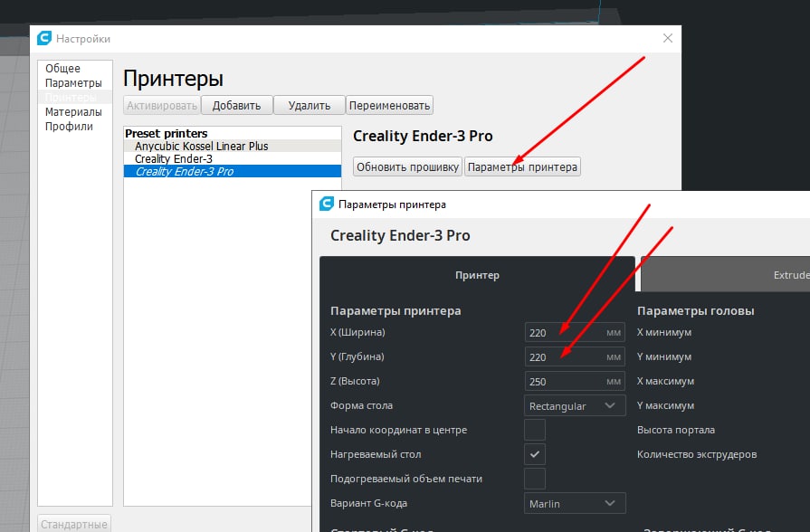Click the Y максимум label

(665, 405)
